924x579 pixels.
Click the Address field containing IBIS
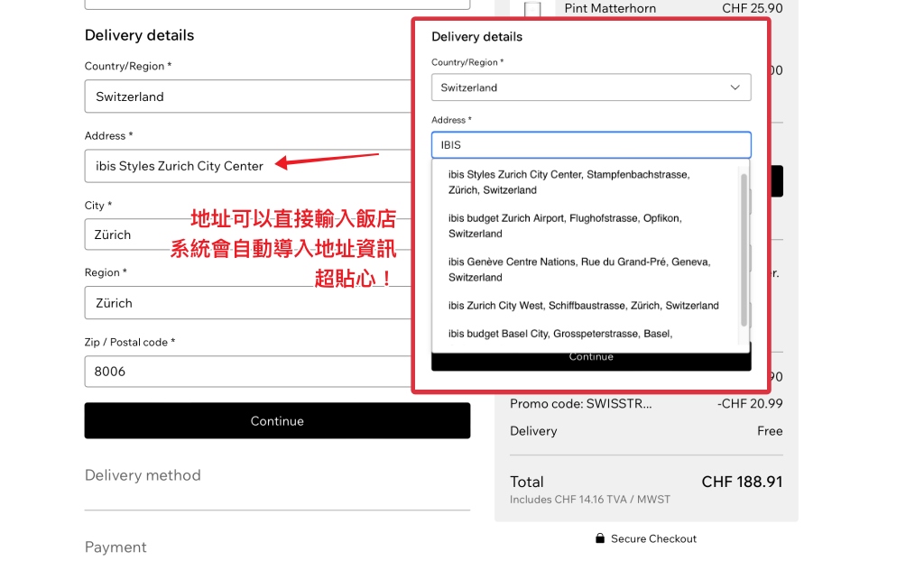coord(591,145)
